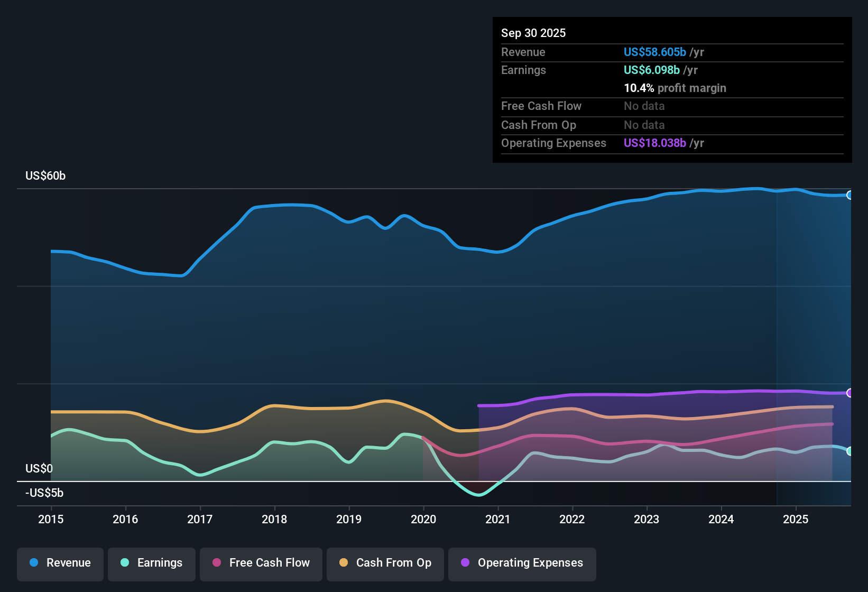
Task: Open the Sep 30 2025 tooltip header
Action: click(533, 33)
